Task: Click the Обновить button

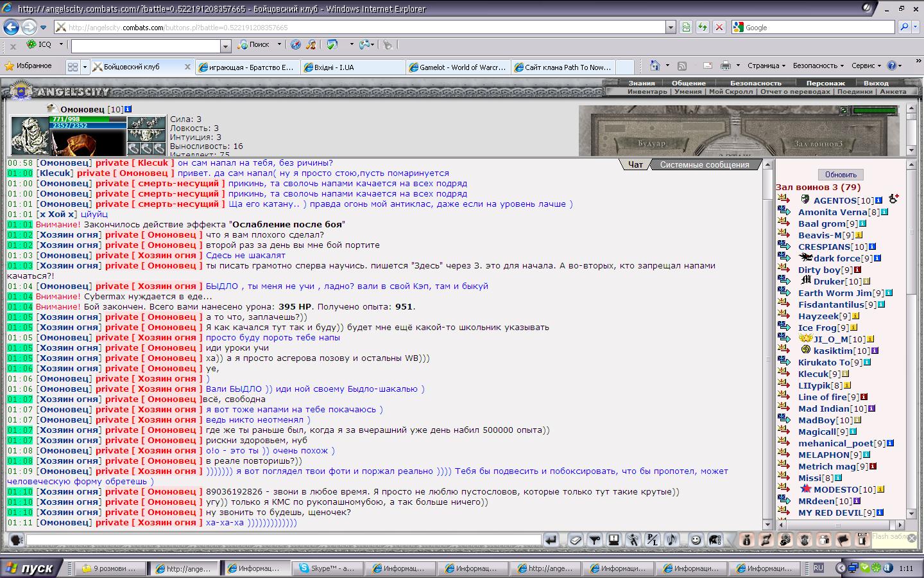Action: (841, 175)
